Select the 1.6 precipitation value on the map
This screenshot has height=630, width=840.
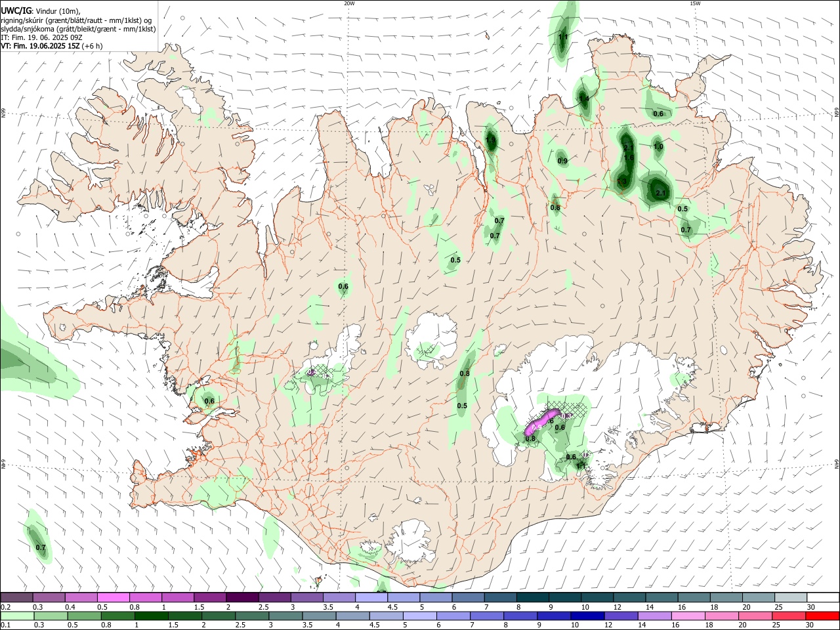629,157
